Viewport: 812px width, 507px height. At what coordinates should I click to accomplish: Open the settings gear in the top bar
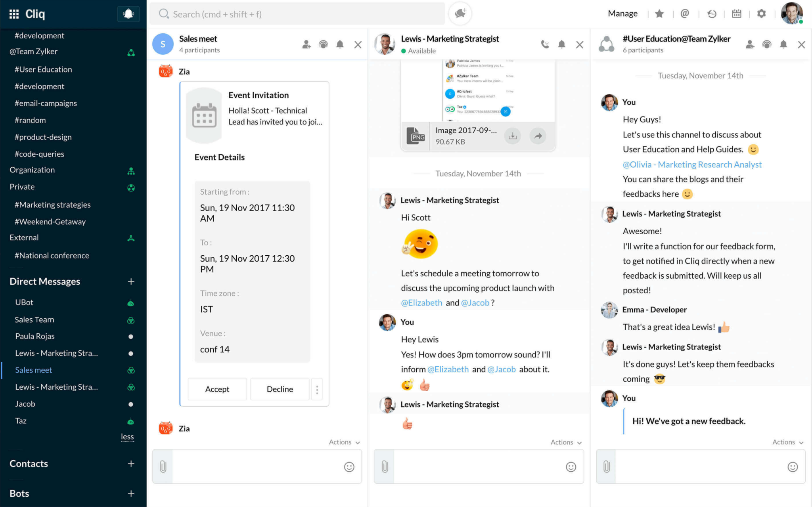click(761, 13)
